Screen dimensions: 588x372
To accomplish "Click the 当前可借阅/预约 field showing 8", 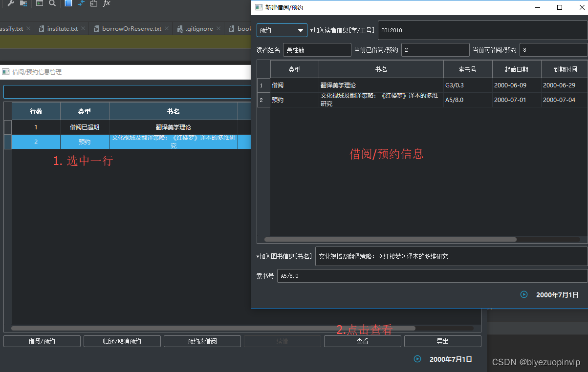I will pyautogui.click(x=554, y=50).
